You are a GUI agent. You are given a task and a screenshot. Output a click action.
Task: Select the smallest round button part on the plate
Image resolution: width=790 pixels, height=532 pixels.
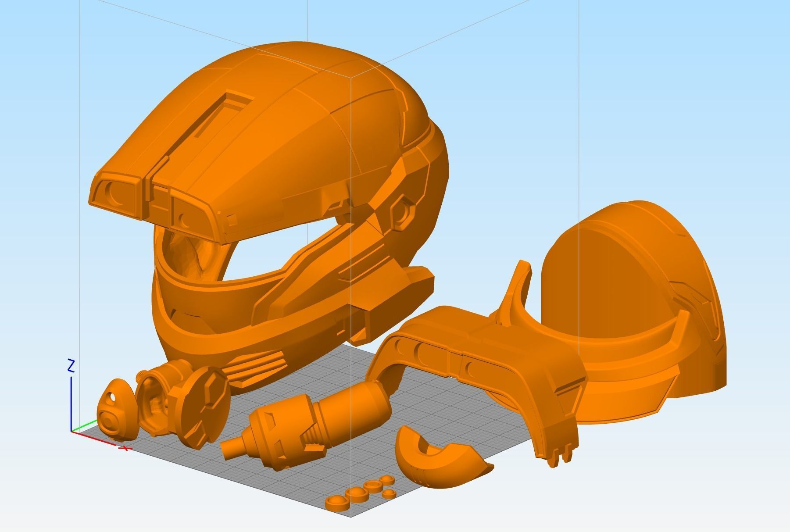click(x=389, y=493)
